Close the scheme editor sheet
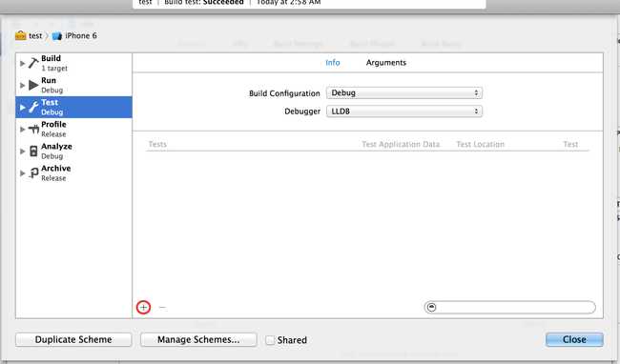Screen dimensions: 620x364 point(574,339)
